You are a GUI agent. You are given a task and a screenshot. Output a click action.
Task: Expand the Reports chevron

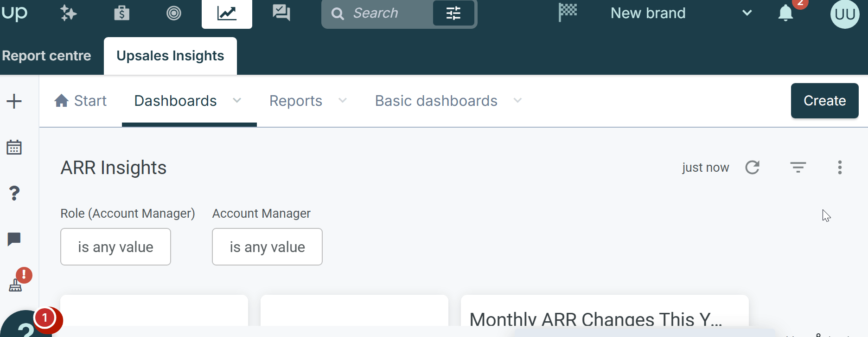coord(343,101)
